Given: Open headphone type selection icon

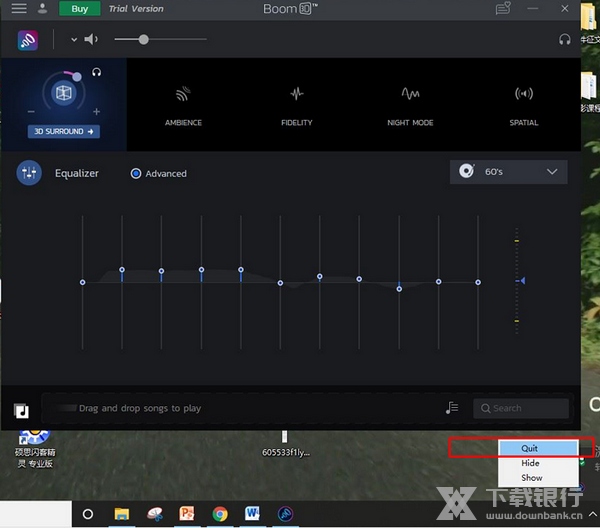Looking at the screenshot, I should tap(565, 40).
